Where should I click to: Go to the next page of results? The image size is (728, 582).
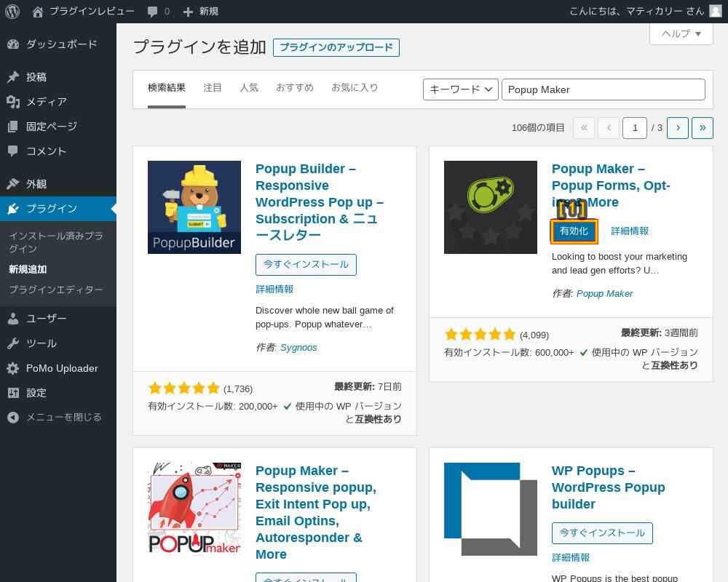point(678,127)
